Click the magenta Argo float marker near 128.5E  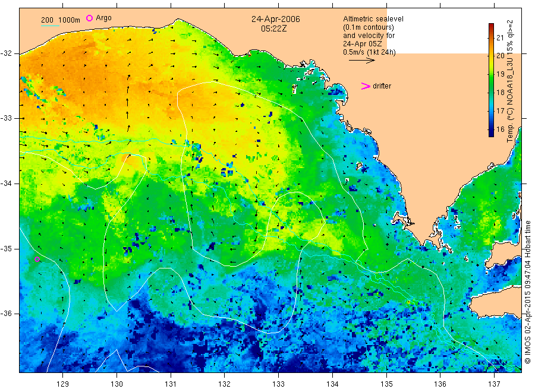(x=37, y=260)
